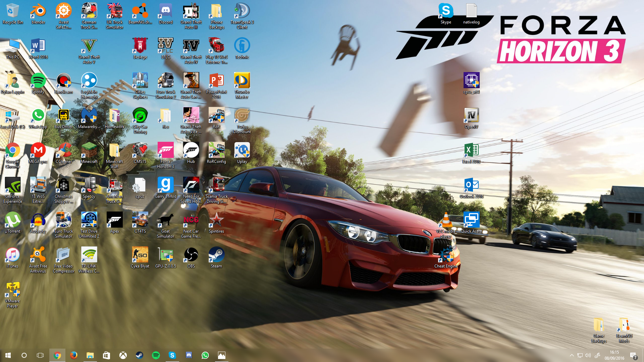The width and height of the screenshot is (644, 362).
Task: Open the Game Backups folder
Action: pos(599,330)
